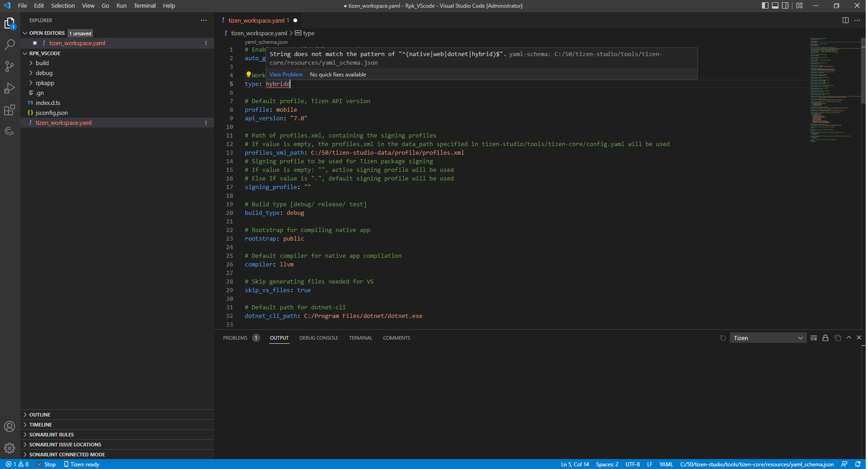Open the SonarLint activity bar icon

10,132
